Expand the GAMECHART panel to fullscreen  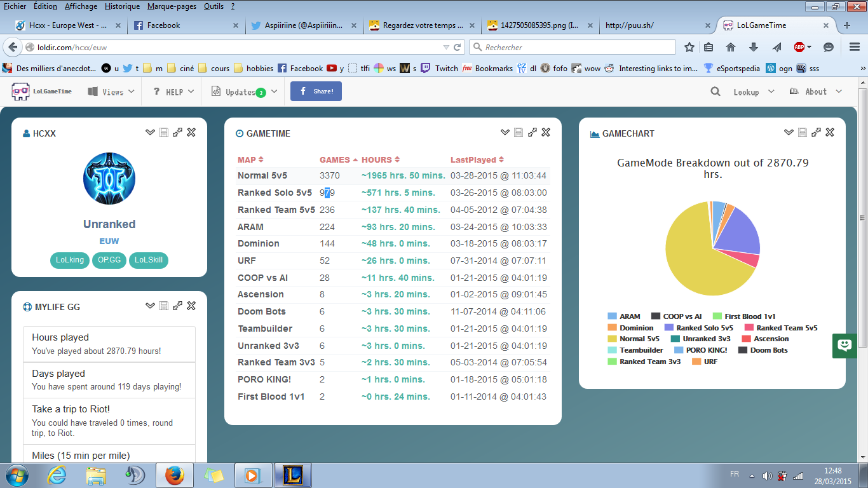click(x=817, y=132)
